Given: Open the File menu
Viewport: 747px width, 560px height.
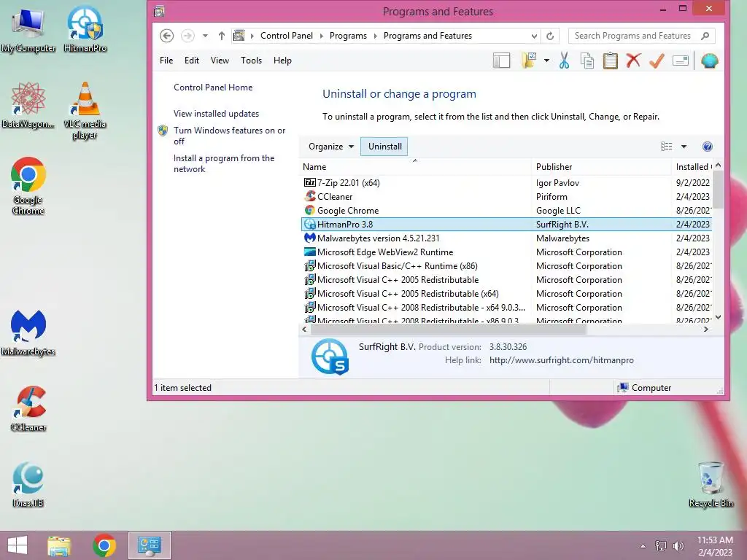Looking at the screenshot, I should pyautogui.click(x=166, y=61).
